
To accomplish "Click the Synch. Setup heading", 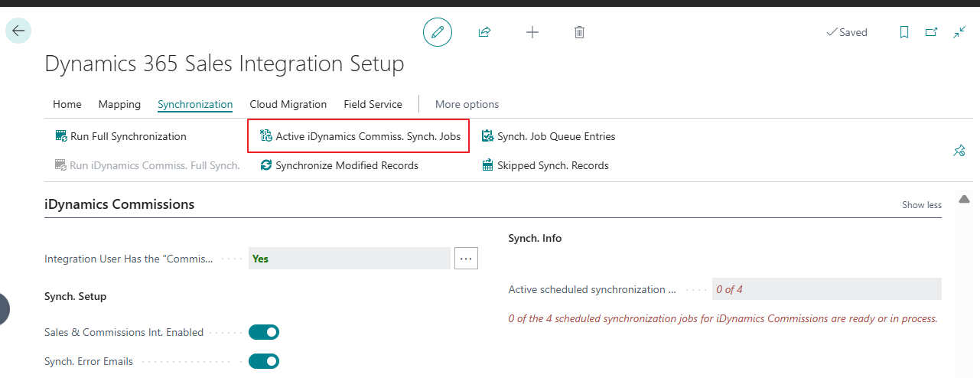I will click(x=76, y=296).
